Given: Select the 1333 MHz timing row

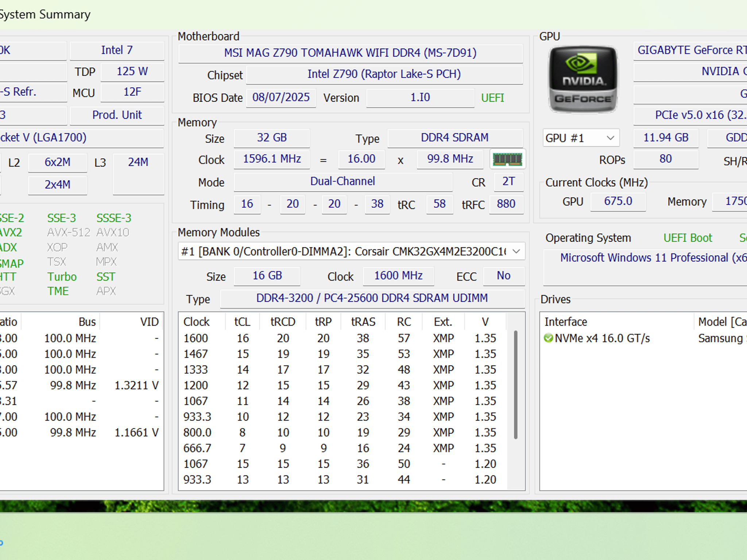Looking at the screenshot, I should (x=343, y=370).
